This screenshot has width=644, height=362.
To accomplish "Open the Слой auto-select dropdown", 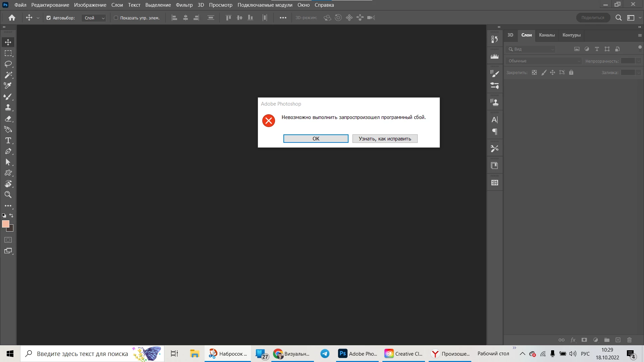I will pos(94,18).
